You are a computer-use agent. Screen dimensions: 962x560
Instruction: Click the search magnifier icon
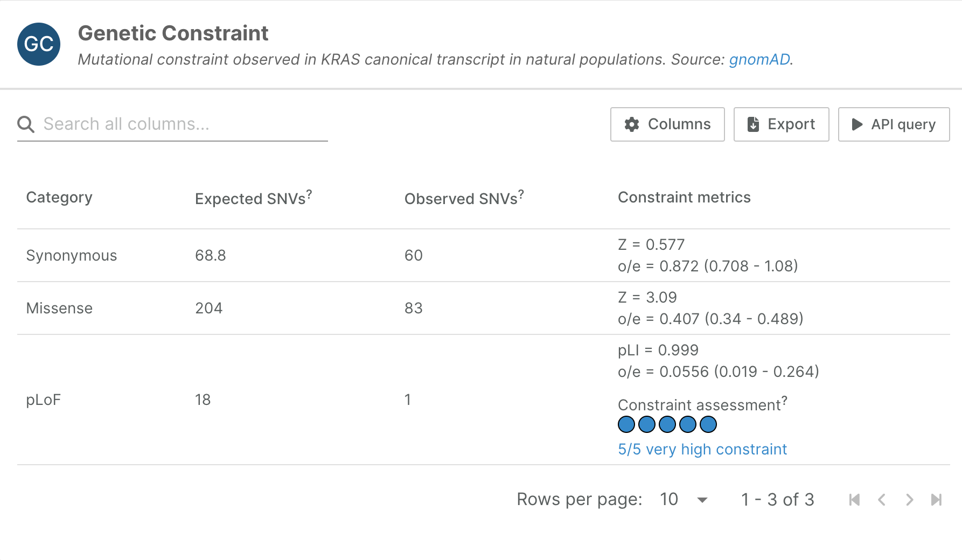click(x=26, y=124)
